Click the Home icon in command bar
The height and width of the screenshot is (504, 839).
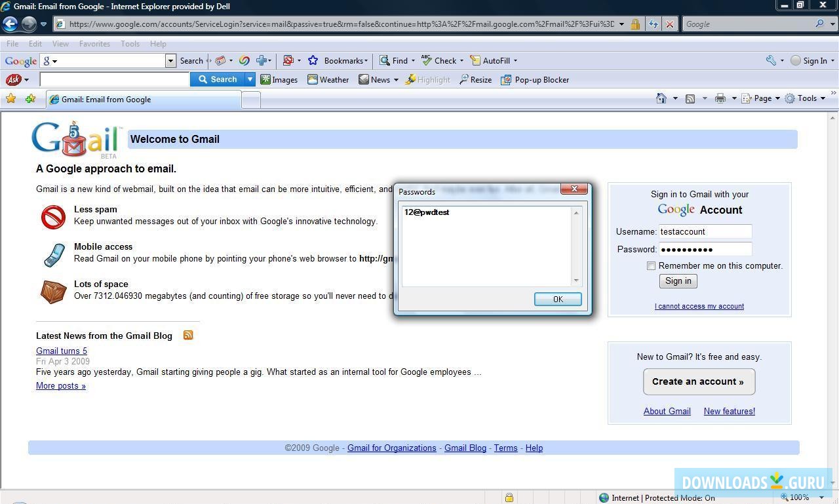pos(661,98)
